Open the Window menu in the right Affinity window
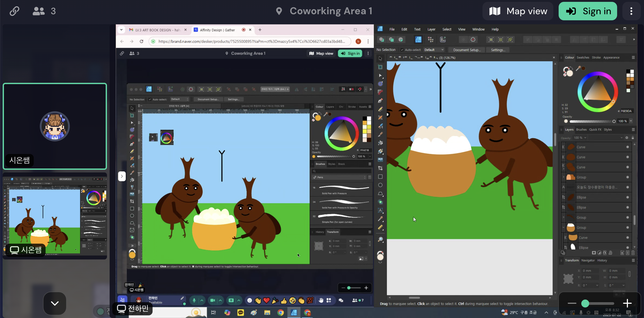The width and height of the screenshot is (644, 318). tap(478, 29)
